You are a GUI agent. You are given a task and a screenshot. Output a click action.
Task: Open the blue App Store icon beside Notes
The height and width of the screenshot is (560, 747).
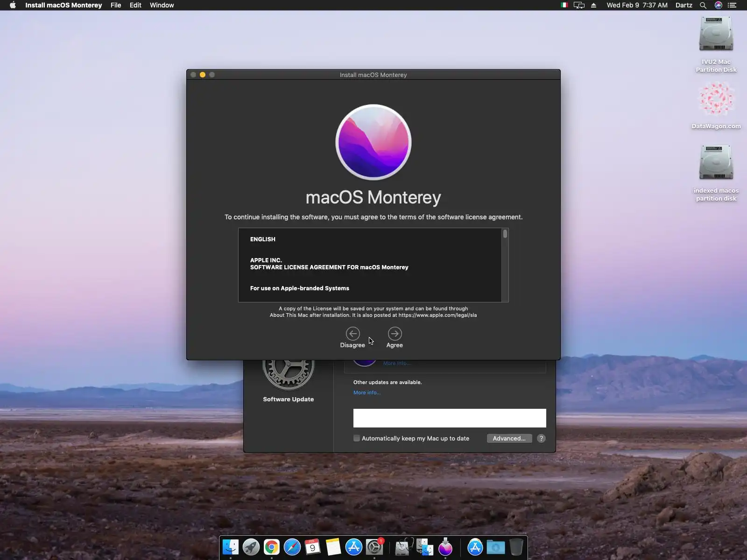pos(354,547)
